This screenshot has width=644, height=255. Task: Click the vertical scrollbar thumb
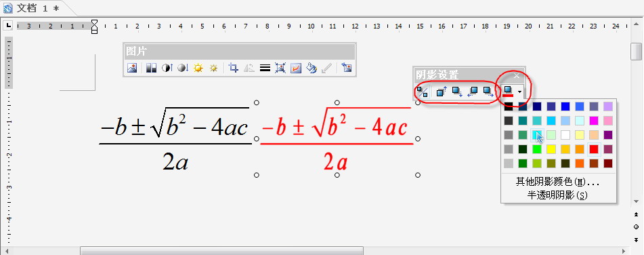click(x=636, y=52)
